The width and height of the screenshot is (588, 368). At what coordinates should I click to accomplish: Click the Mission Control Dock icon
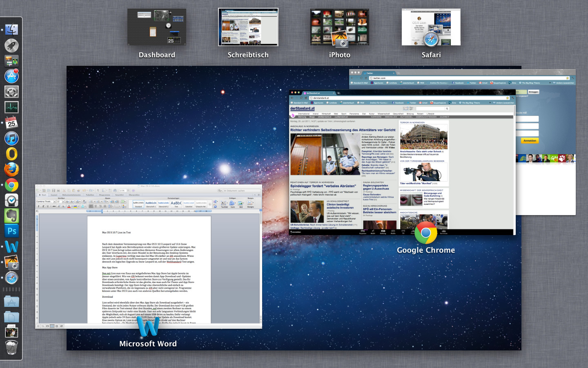pyautogui.click(x=11, y=61)
